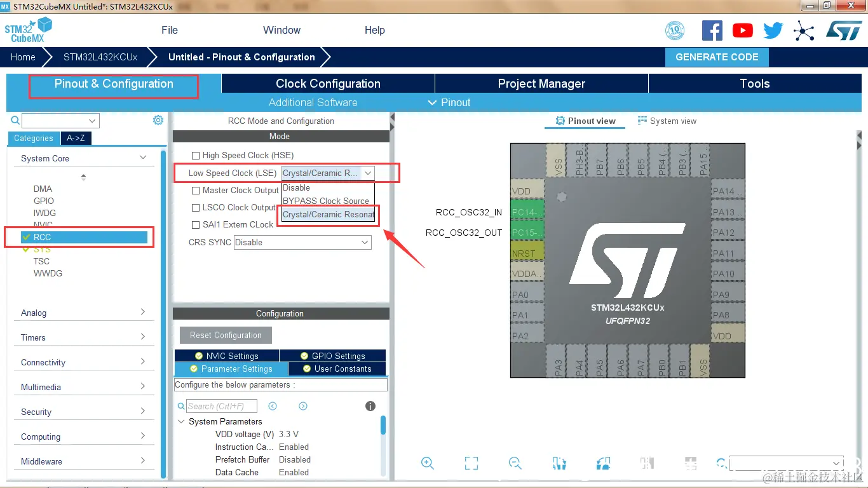The image size is (868, 488).
Task: Enable High Speed Clock (HSE) checkbox
Action: pos(196,155)
